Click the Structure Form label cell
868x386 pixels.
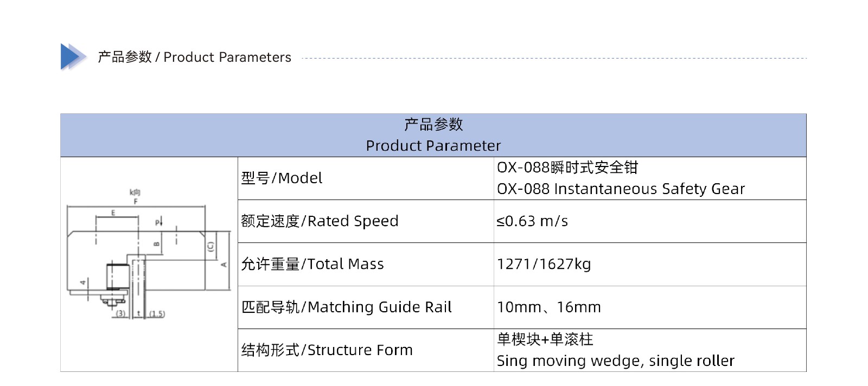click(366, 350)
